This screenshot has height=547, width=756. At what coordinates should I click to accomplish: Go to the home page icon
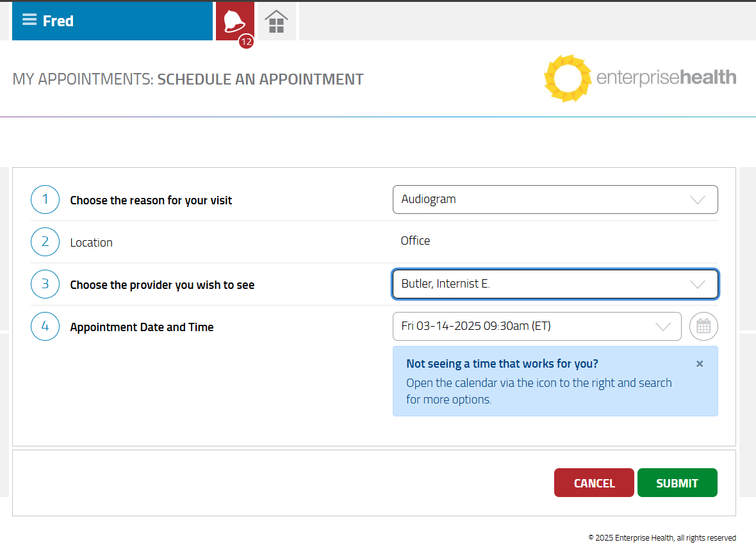(276, 22)
